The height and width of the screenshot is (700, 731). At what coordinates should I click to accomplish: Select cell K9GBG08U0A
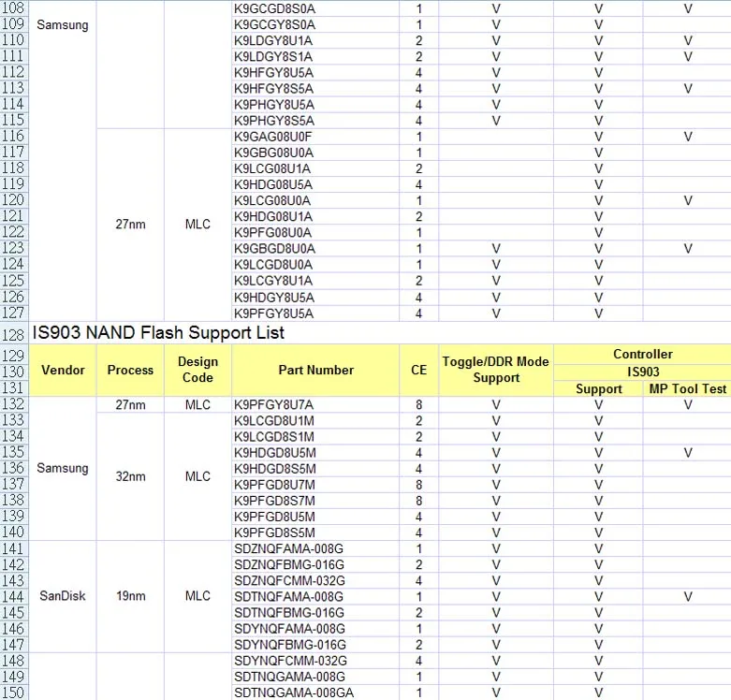point(315,153)
